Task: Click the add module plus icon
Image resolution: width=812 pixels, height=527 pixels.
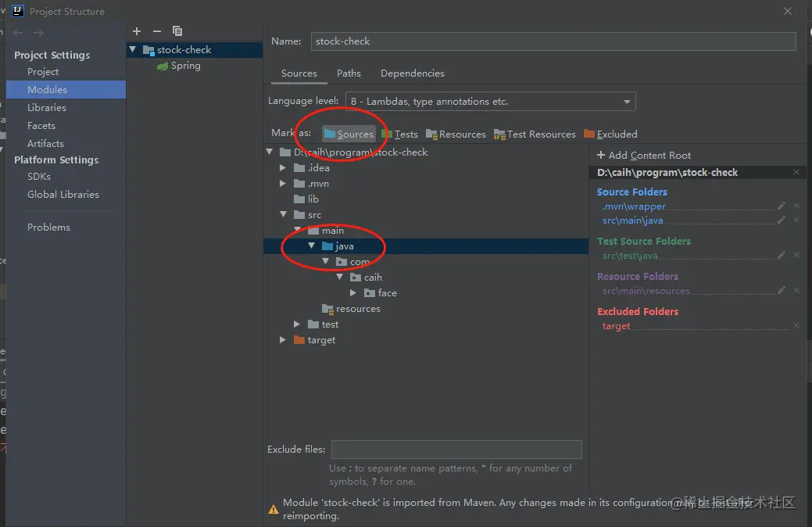Action: pos(137,31)
